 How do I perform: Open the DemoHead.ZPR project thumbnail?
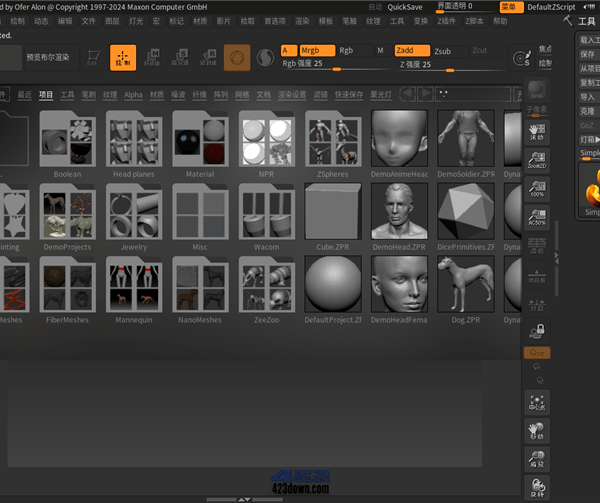(399, 213)
